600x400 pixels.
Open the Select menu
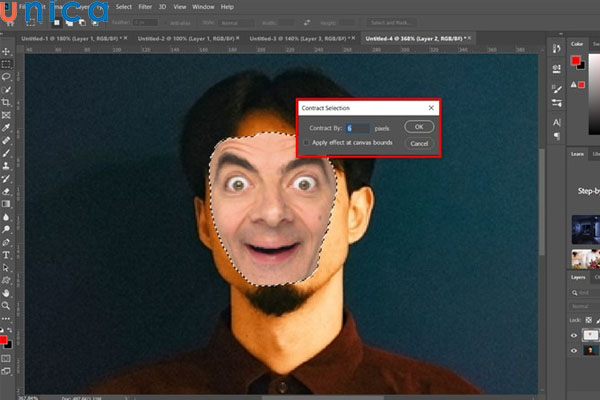point(123,6)
